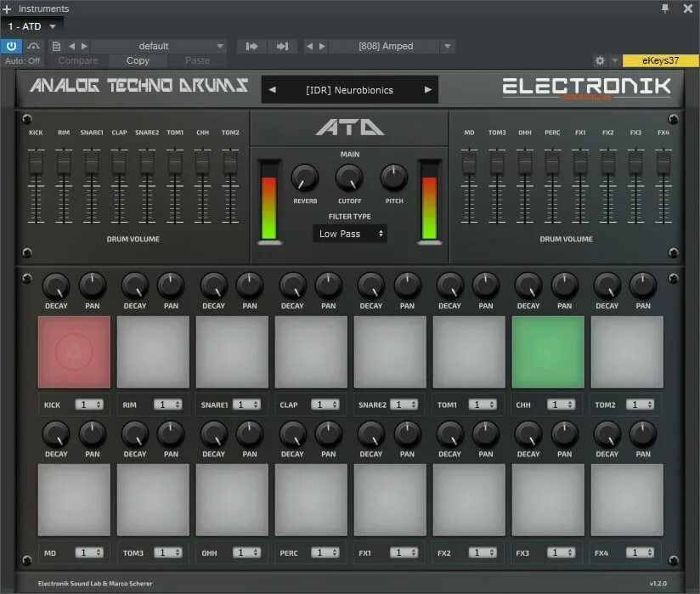Click the skip-to-end arrow icon

click(282, 46)
